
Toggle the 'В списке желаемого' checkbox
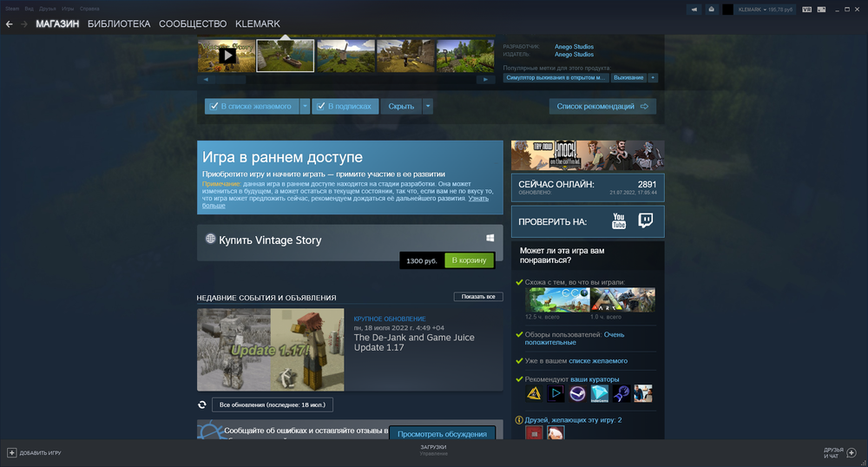tap(214, 107)
